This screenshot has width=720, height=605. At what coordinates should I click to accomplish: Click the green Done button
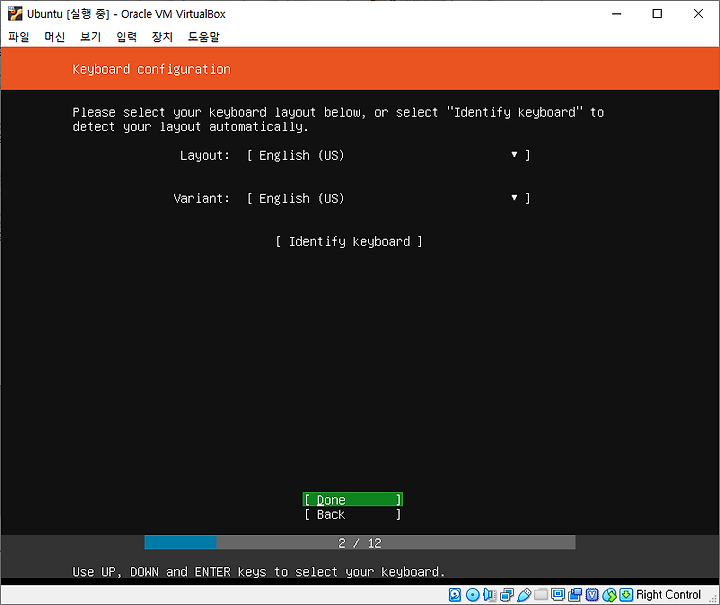[x=353, y=499]
